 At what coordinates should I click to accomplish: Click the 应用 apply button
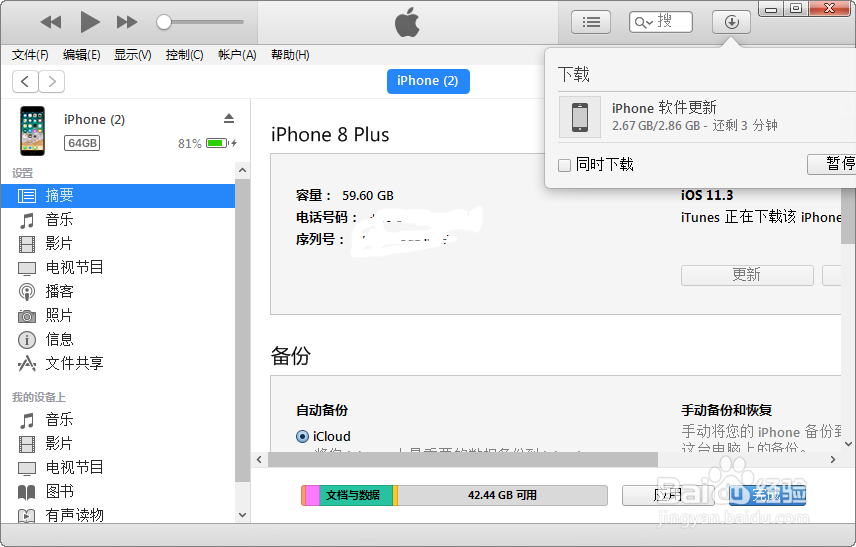click(668, 495)
